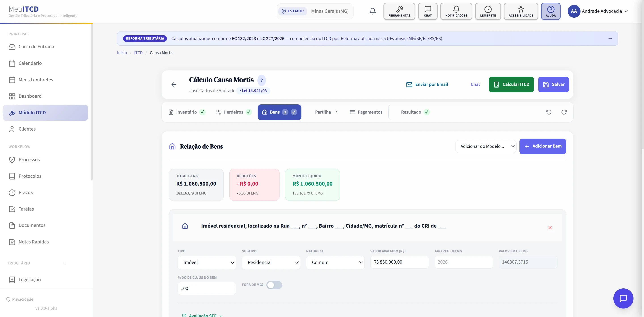The width and height of the screenshot is (644, 317).
Task: Remove the Imóvel residencial asset
Action: pos(550,228)
